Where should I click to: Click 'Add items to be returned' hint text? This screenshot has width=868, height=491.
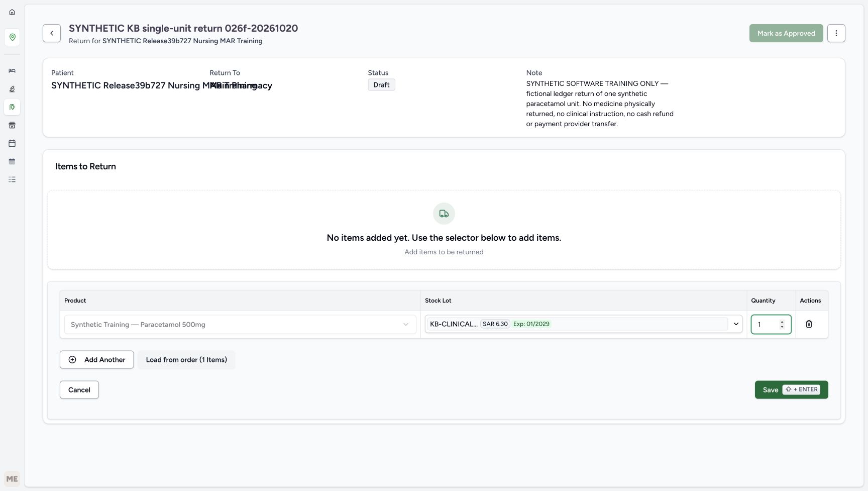pyautogui.click(x=444, y=252)
